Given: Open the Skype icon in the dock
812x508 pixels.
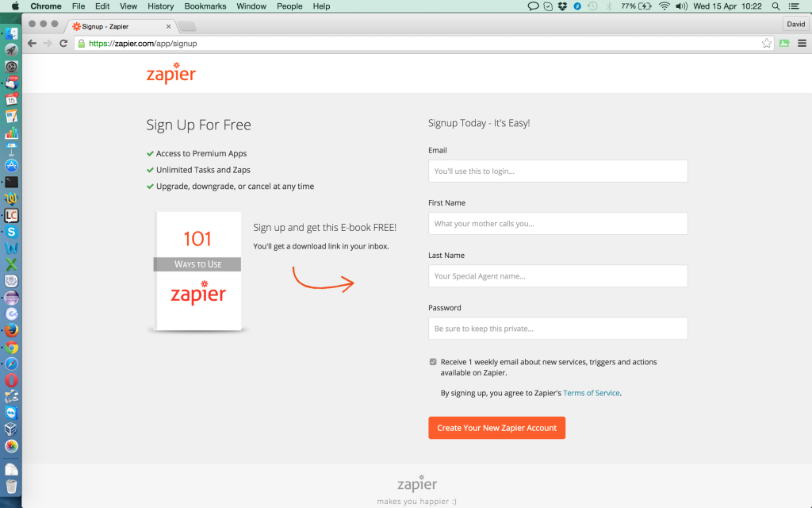Looking at the screenshot, I should tap(11, 232).
